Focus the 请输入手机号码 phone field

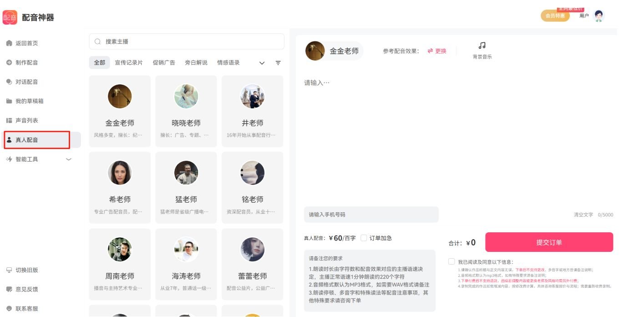tap(371, 215)
